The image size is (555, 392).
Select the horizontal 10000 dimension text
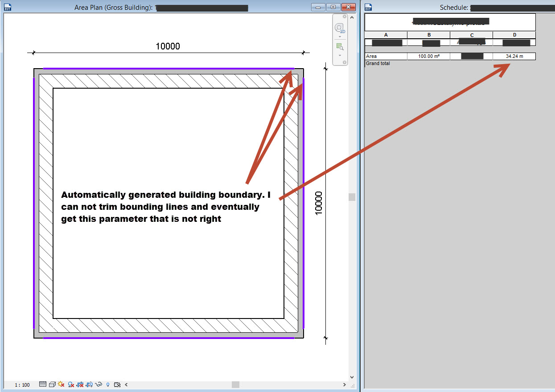point(168,46)
